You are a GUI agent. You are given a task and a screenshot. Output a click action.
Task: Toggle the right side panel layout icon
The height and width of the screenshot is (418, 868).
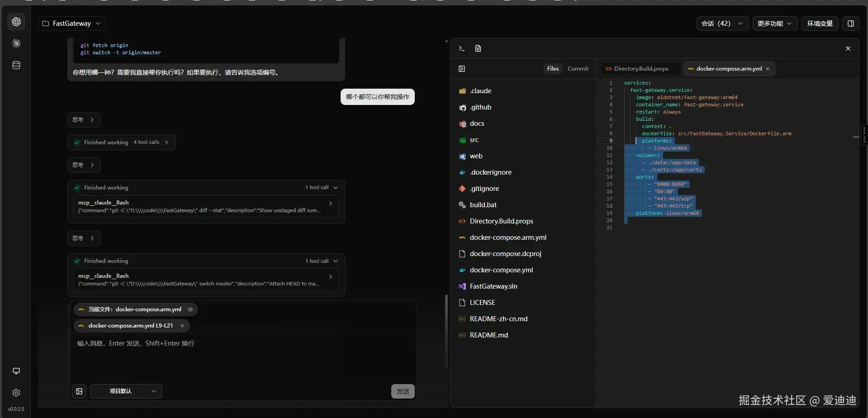click(x=850, y=24)
